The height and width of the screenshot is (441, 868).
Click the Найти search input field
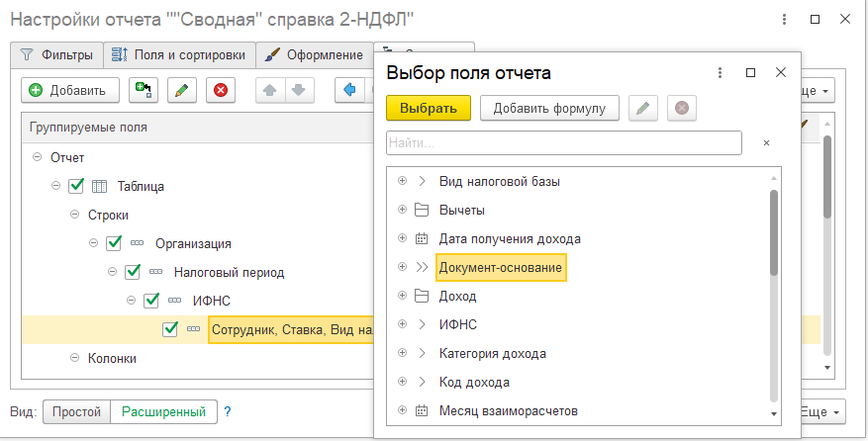tap(563, 143)
